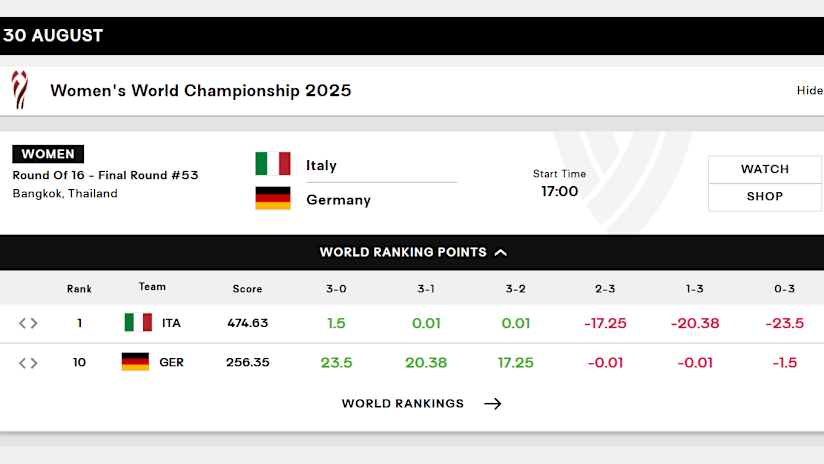Open the Watch button

(x=765, y=169)
